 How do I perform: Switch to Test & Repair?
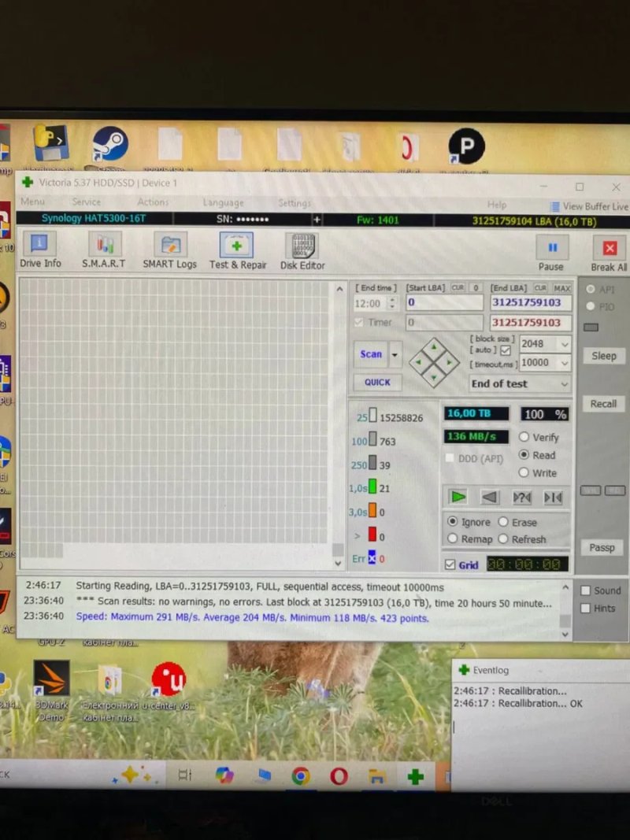click(237, 250)
